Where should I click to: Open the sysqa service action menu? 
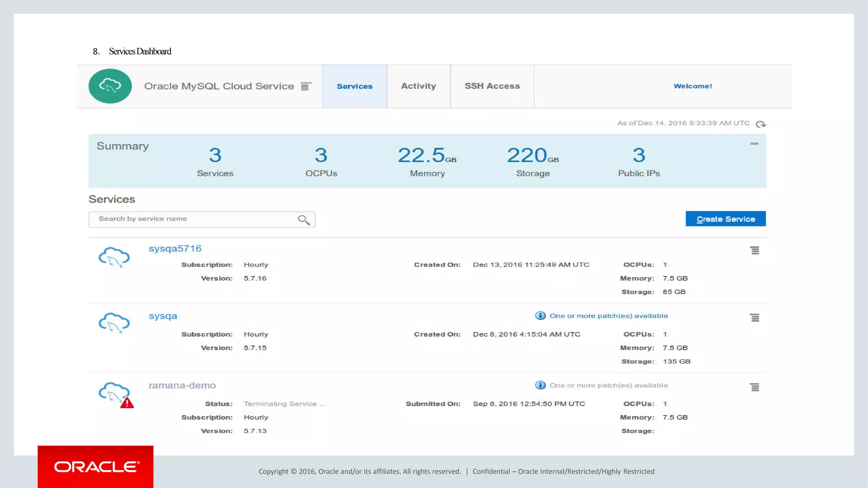tap(754, 318)
